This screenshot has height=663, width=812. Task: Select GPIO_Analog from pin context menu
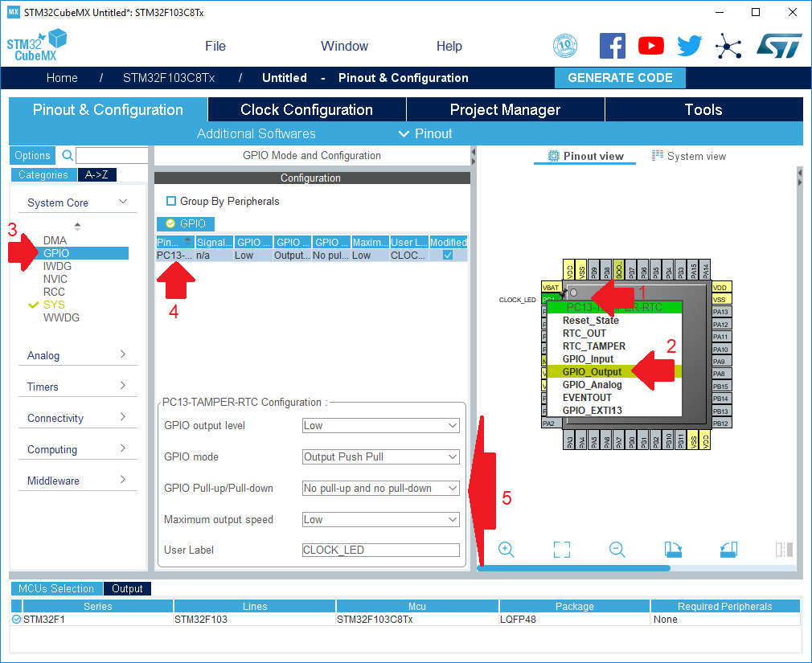[x=592, y=385]
